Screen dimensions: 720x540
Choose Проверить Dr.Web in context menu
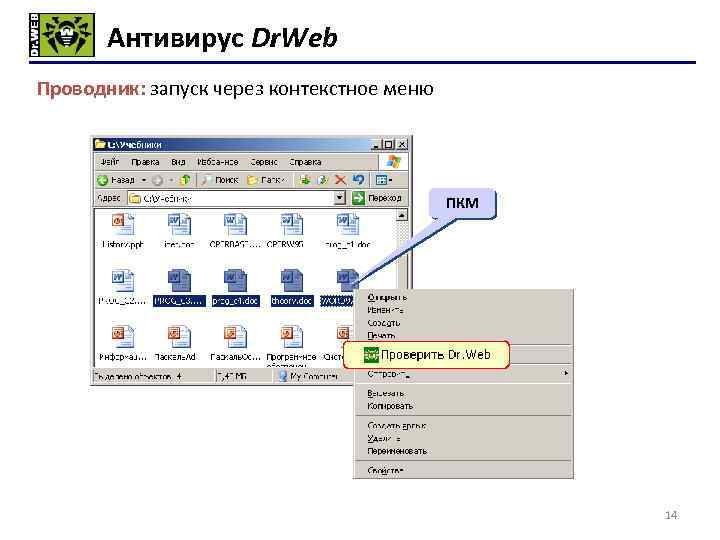pos(427,354)
